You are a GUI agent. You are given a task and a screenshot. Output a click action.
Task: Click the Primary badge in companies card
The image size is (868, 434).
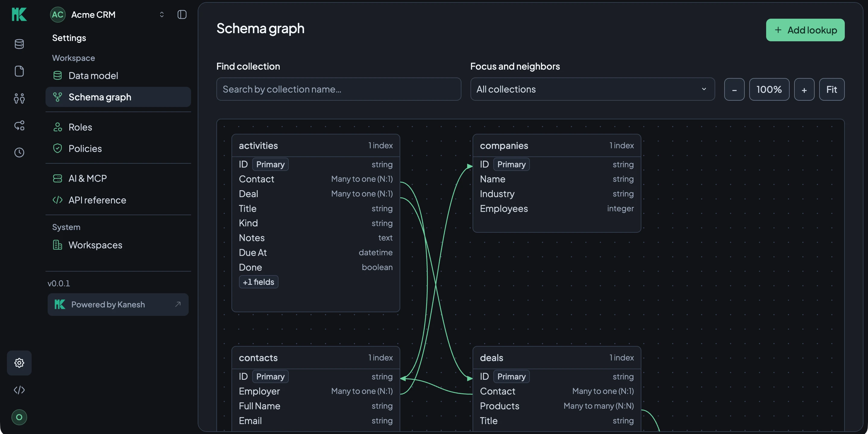pos(511,165)
